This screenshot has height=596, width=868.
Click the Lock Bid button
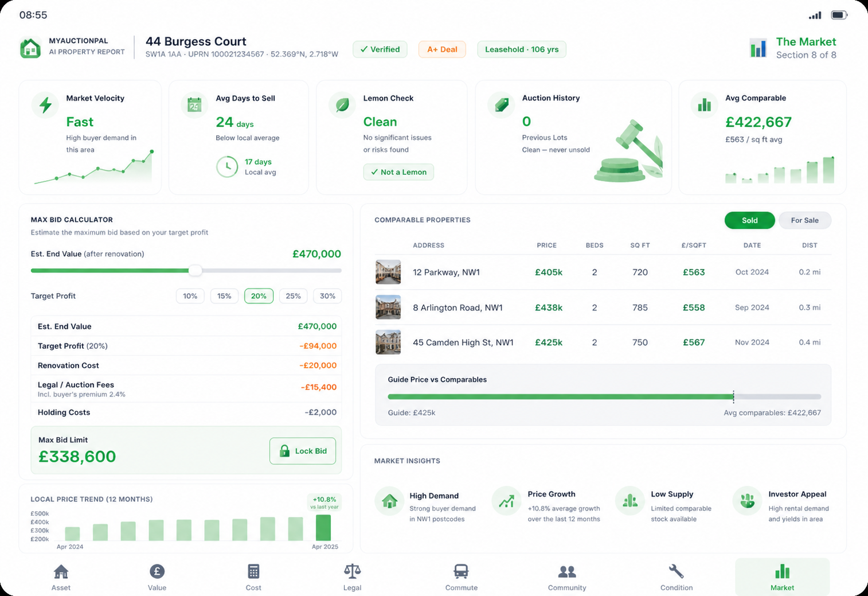click(x=303, y=451)
